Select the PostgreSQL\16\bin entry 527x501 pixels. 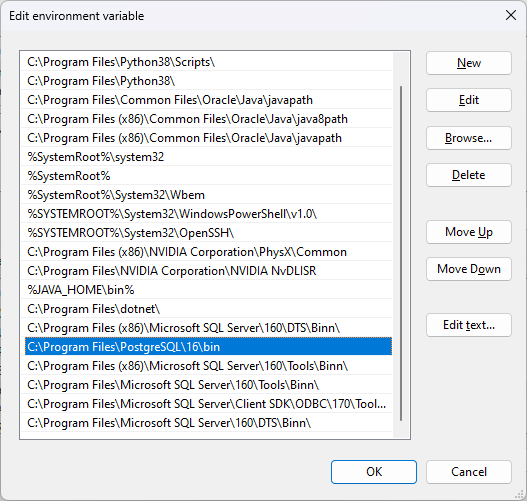[208, 347]
